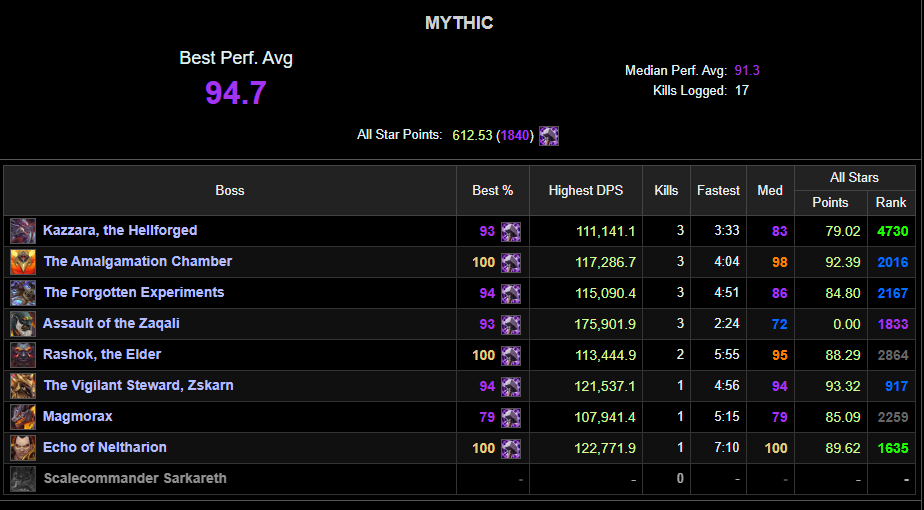Select The Vigilant Steward, Zskarn link
This screenshot has height=510, width=924.
tap(138, 386)
